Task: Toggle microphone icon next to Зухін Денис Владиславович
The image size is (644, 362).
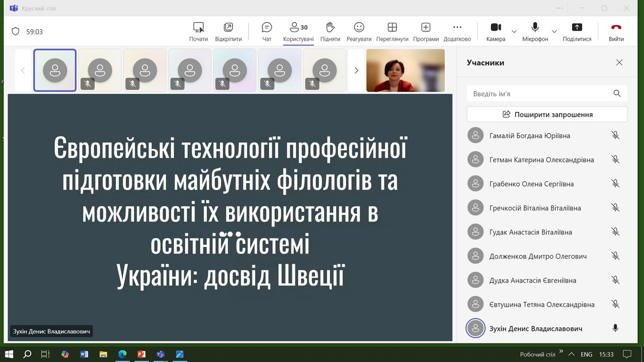Action: pos(615,328)
